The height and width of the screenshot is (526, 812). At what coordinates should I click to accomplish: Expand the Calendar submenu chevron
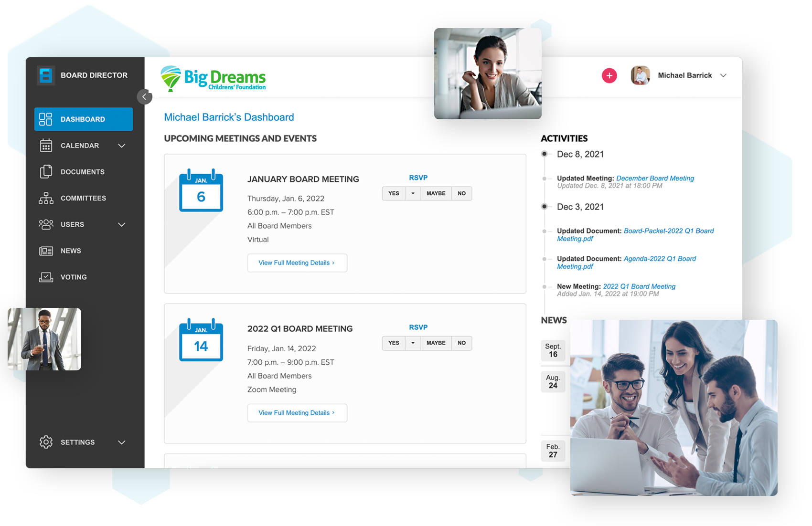(x=122, y=146)
